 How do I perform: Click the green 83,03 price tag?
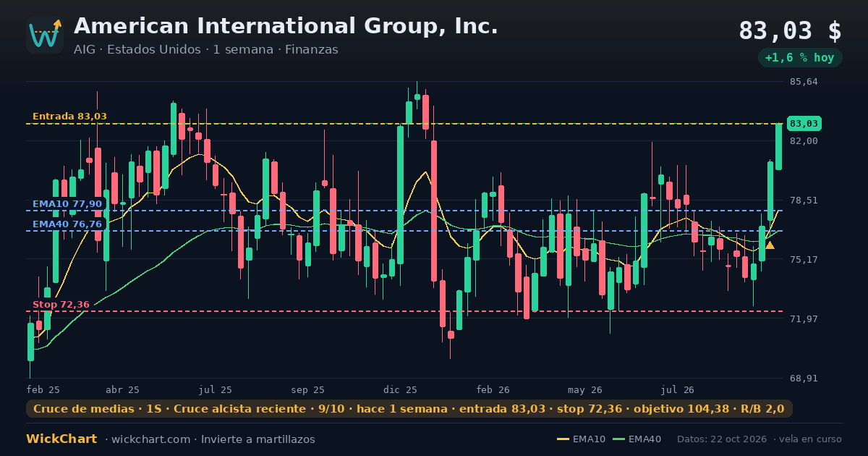[804, 124]
